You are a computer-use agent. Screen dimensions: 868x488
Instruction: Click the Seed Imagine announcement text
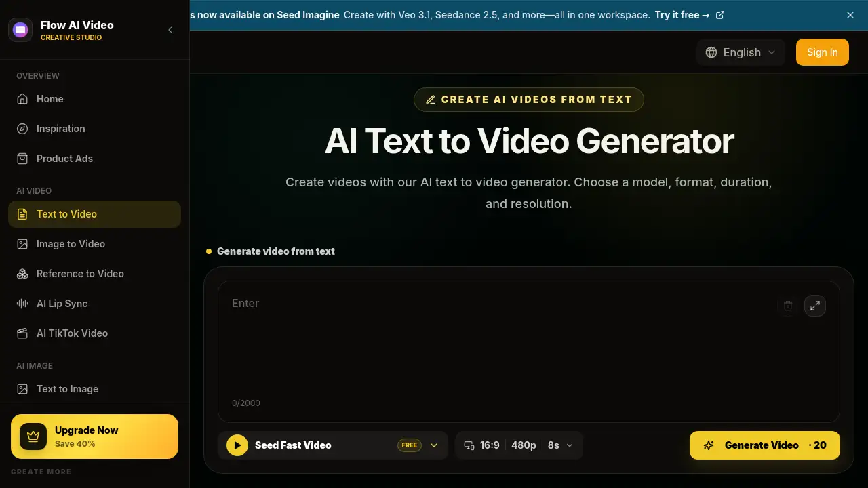coord(265,15)
